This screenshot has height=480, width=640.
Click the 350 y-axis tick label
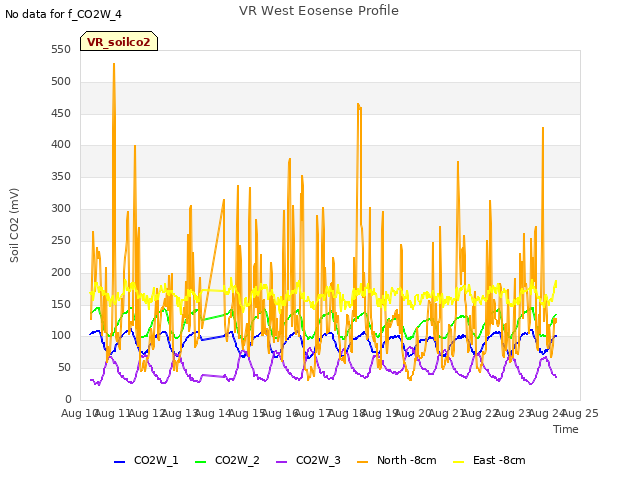click(x=61, y=176)
